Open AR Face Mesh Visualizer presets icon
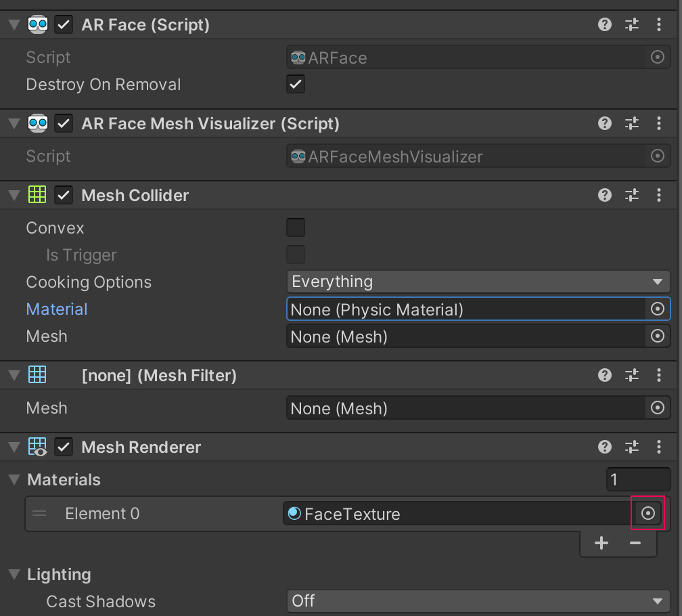 (632, 124)
